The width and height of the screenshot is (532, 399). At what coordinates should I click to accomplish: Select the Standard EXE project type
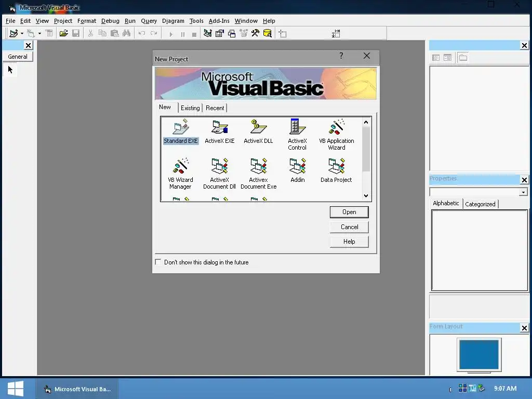pos(180,131)
